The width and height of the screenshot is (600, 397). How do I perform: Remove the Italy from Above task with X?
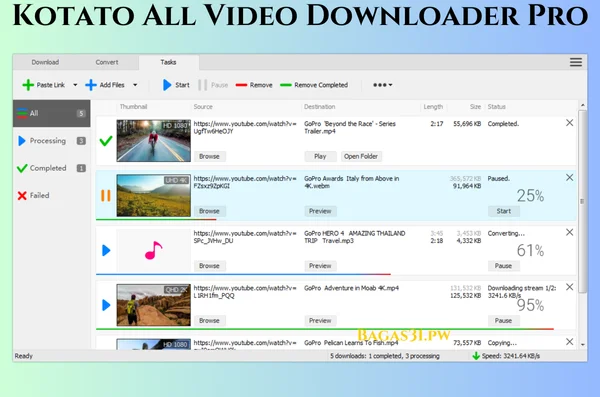(569, 177)
